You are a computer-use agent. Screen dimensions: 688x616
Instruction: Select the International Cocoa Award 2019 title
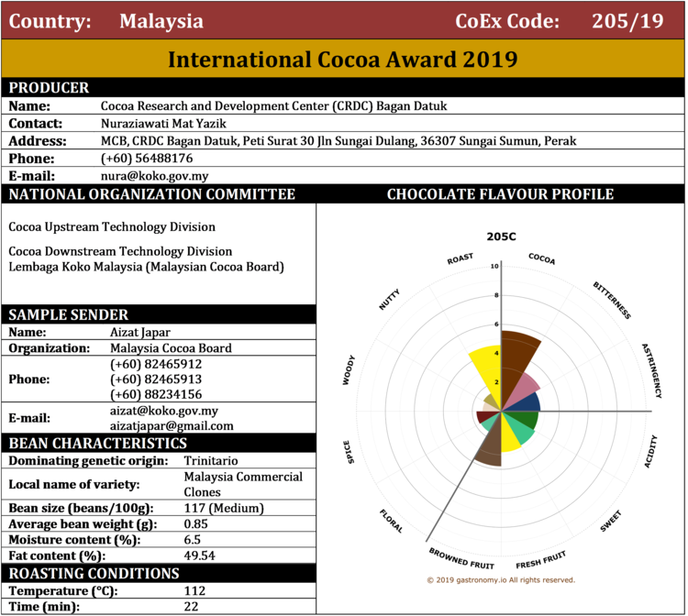pos(343,60)
